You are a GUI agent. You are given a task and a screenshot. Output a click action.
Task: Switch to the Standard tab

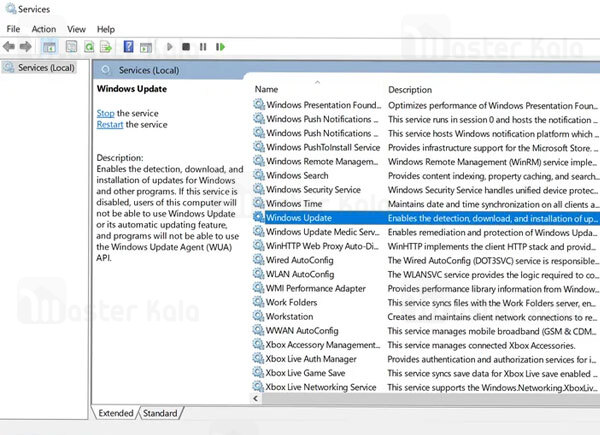click(161, 412)
